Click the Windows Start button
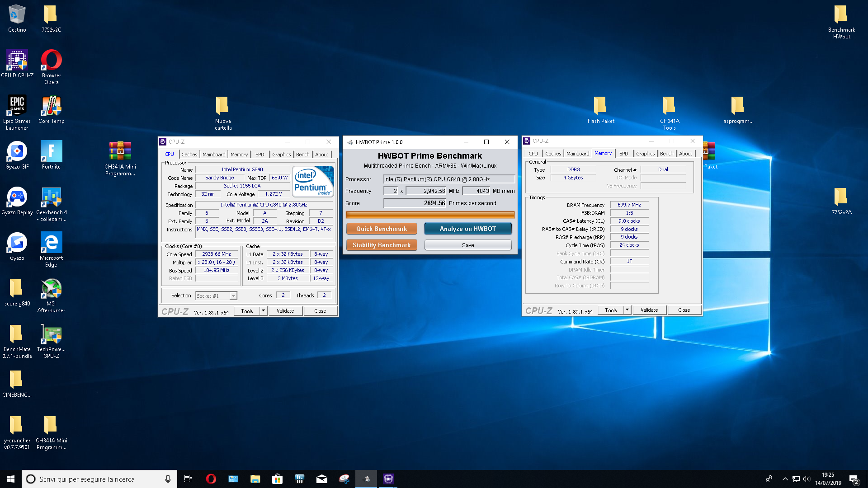 pos(11,479)
